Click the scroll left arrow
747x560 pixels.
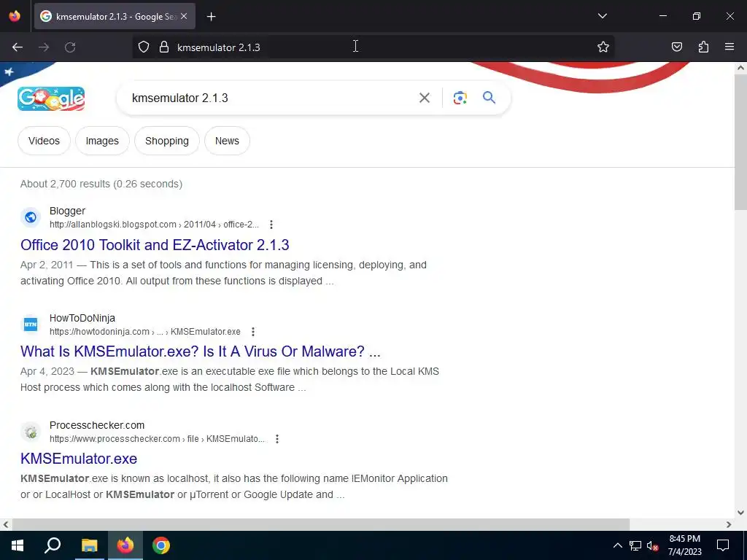pyautogui.click(x=6, y=524)
